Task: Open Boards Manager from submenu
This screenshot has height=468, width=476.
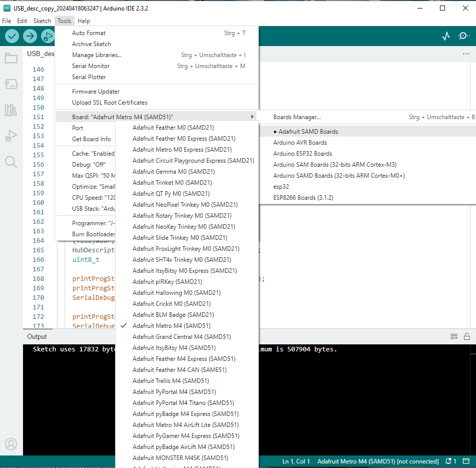Action: pyautogui.click(x=368, y=117)
